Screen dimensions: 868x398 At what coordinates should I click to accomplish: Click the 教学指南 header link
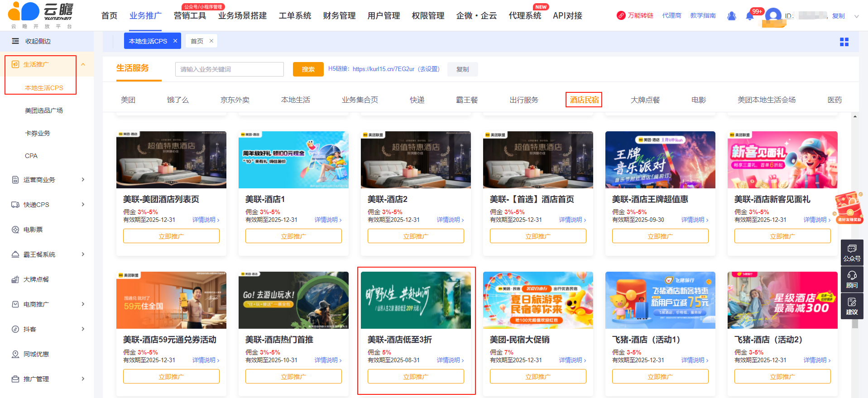703,15
